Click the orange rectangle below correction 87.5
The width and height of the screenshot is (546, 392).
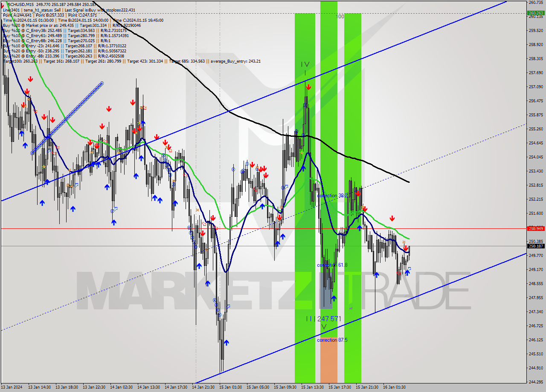pos(328,360)
